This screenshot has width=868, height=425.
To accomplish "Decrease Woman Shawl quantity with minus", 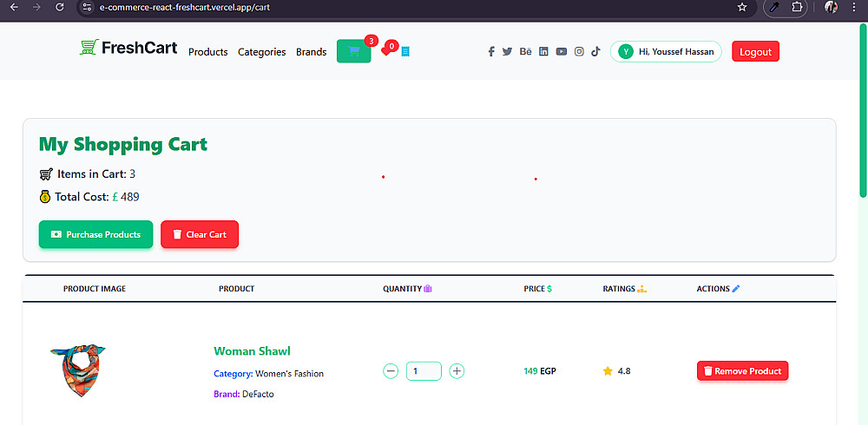I will [x=391, y=370].
